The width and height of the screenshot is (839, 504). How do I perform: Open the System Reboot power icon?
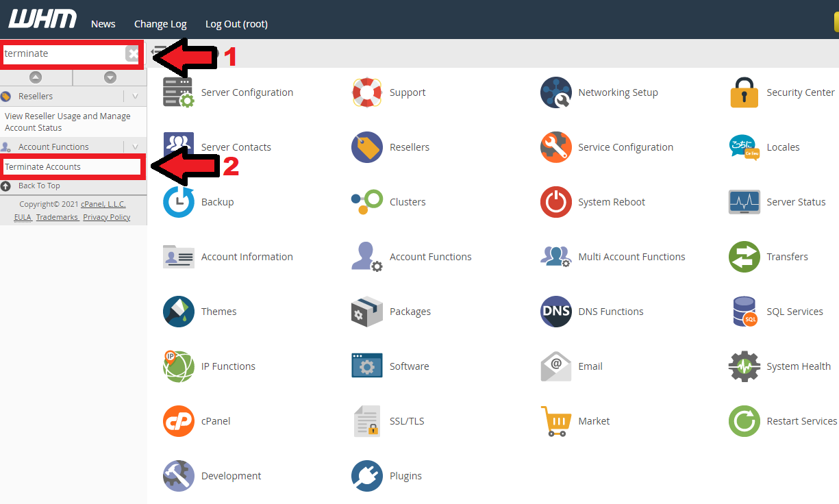(x=555, y=202)
